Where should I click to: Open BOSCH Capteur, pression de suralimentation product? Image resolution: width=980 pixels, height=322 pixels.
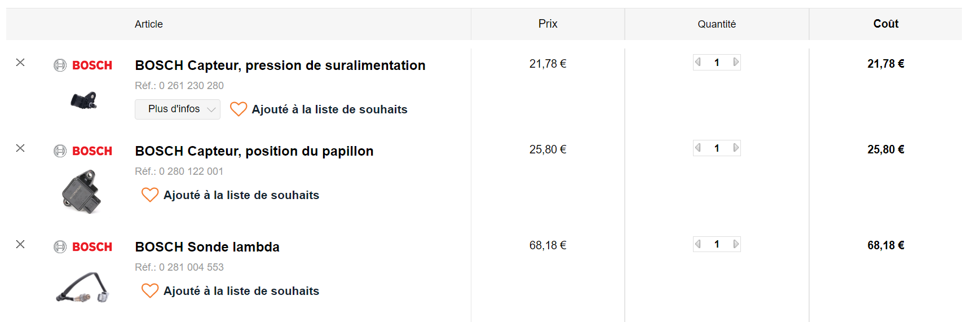coord(280,65)
